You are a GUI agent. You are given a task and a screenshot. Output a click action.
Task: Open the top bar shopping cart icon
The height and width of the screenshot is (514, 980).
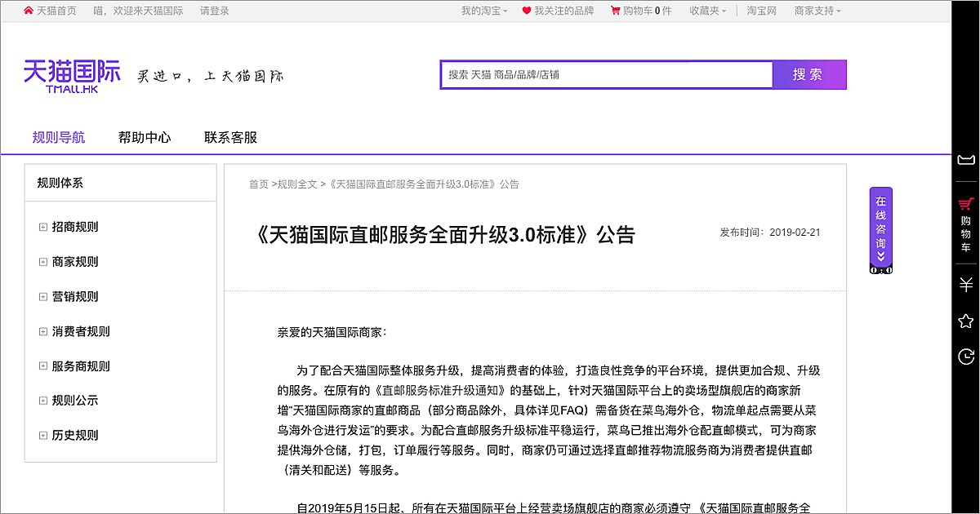click(615, 11)
